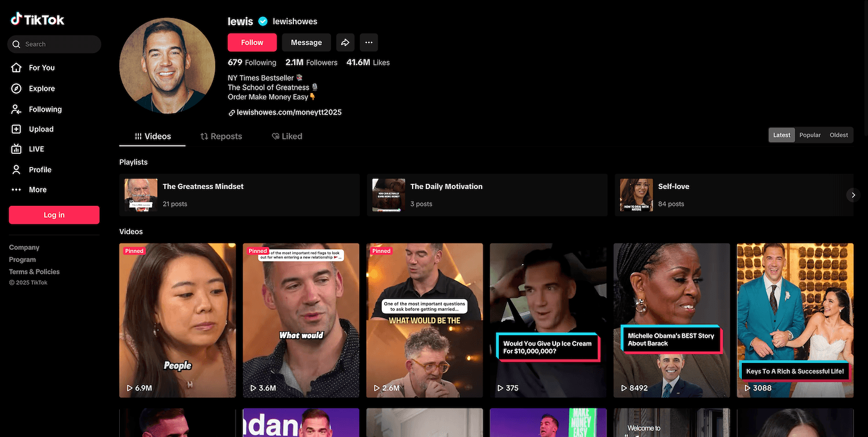Open the Explore compass icon

click(x=17, y=88)
